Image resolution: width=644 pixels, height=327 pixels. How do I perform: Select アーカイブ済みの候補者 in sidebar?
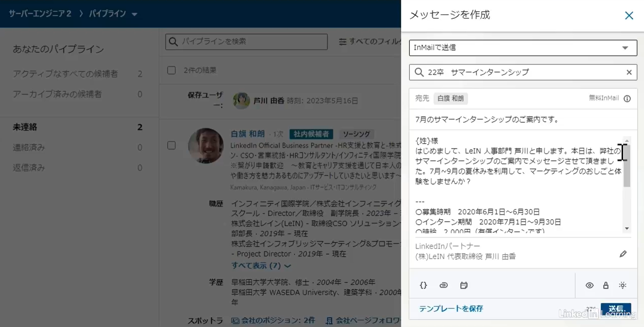(77, 94)
